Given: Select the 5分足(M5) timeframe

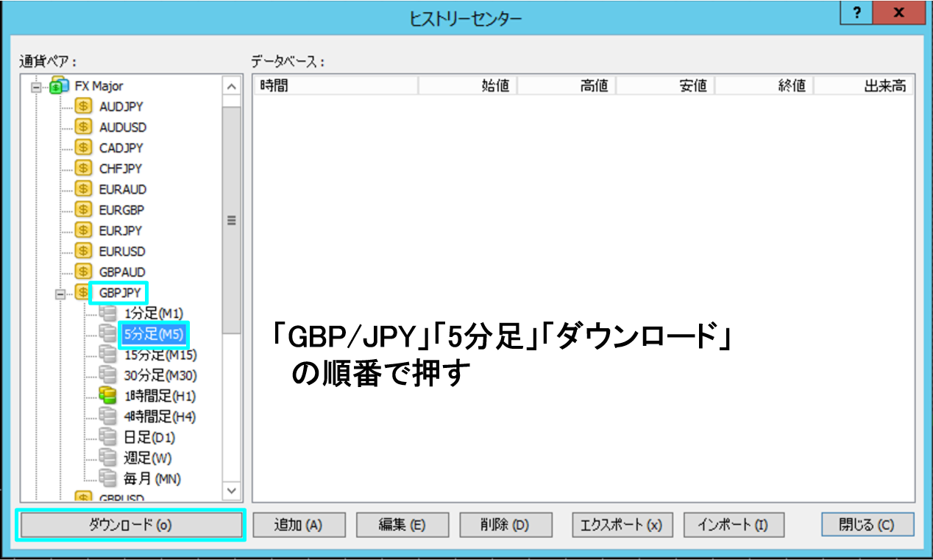Looking at the screenshot, I should 153,334.
